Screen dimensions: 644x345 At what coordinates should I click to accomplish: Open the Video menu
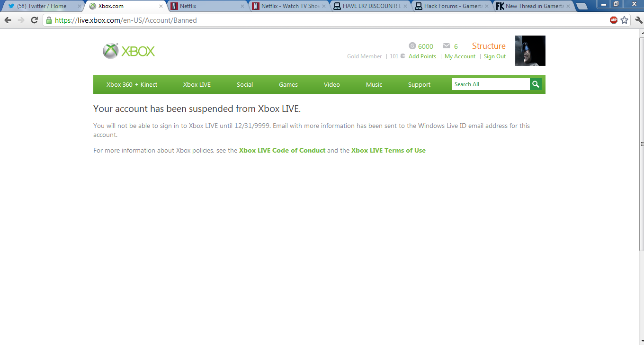(332, 84)
